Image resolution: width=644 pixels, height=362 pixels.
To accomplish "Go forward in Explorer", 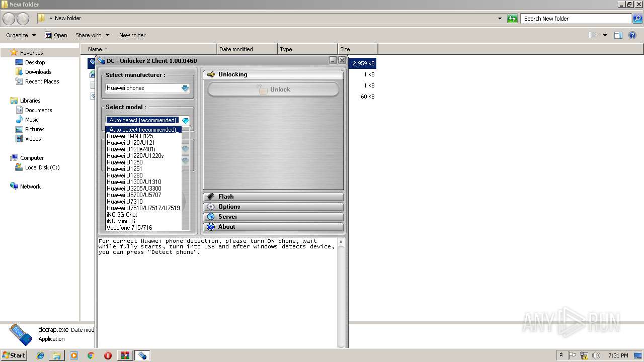I will 23,19.
